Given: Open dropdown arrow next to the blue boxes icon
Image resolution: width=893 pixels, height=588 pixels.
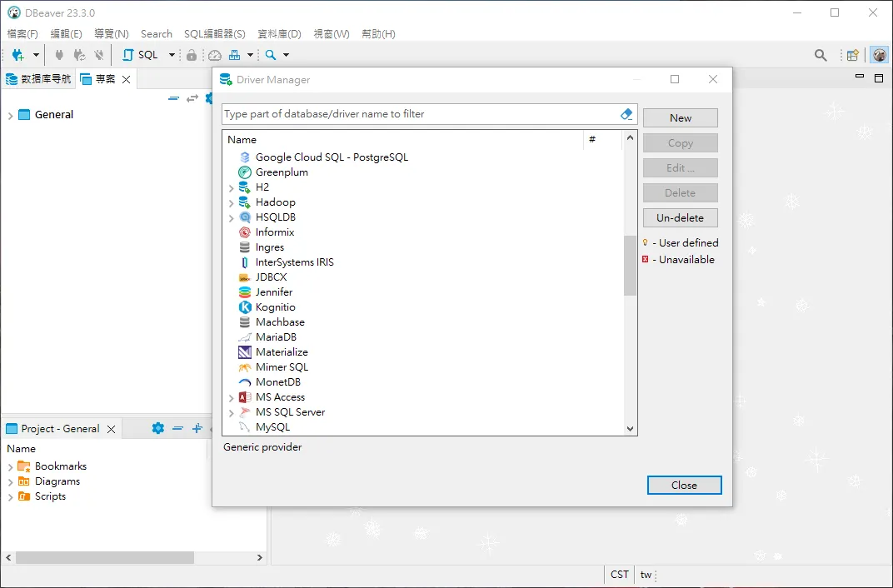Looking at the screenshot, I should point(250,55).
